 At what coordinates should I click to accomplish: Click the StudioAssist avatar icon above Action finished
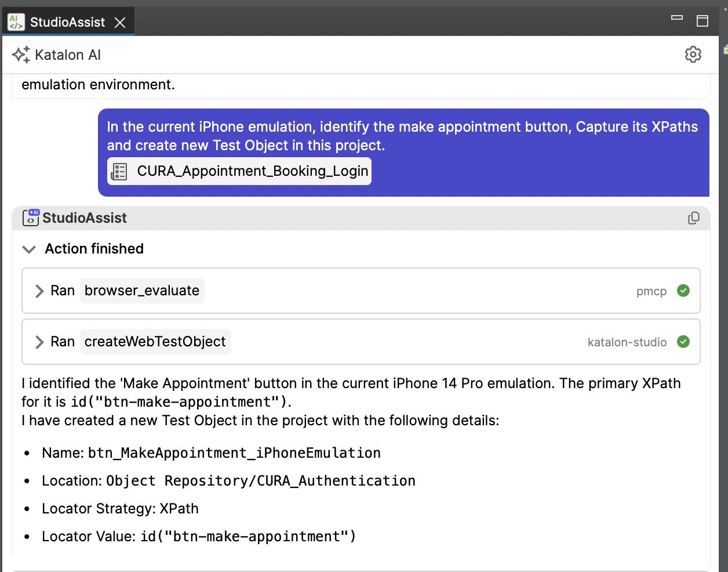[30, 218]
